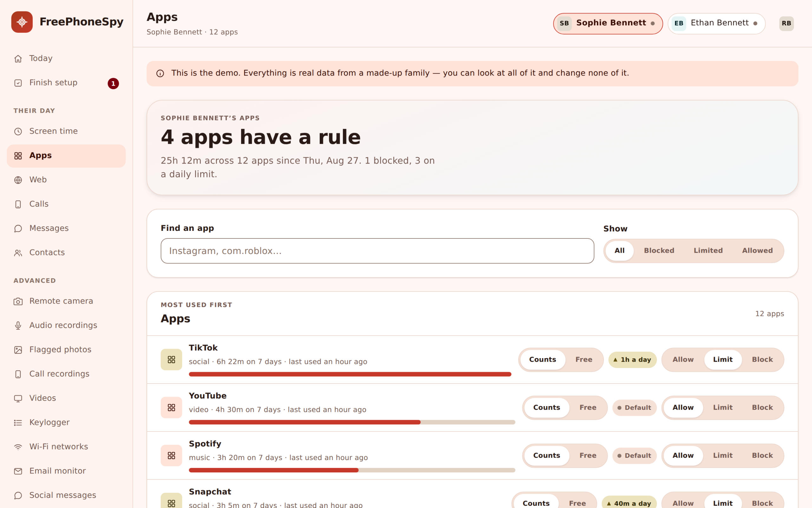The image size is (812, 508).
Task: Click the Contacts people icon
Action: click(x=18, y=253)
